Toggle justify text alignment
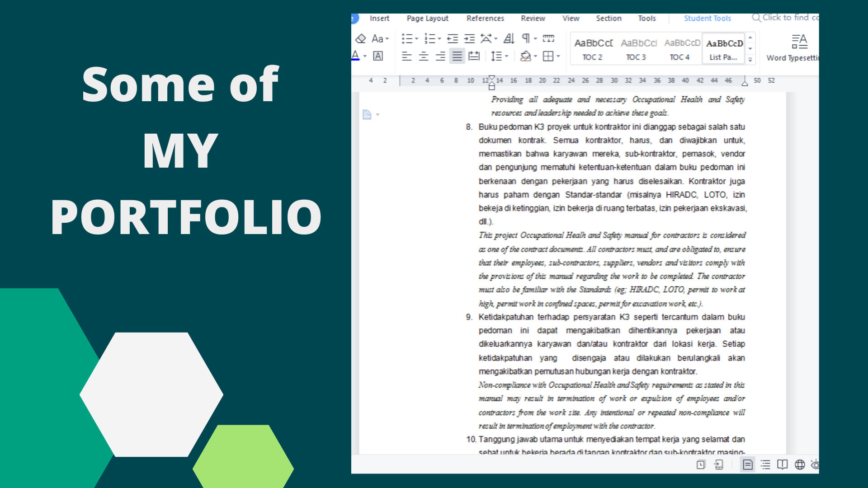868x488 pixels. tap(457, 56)
